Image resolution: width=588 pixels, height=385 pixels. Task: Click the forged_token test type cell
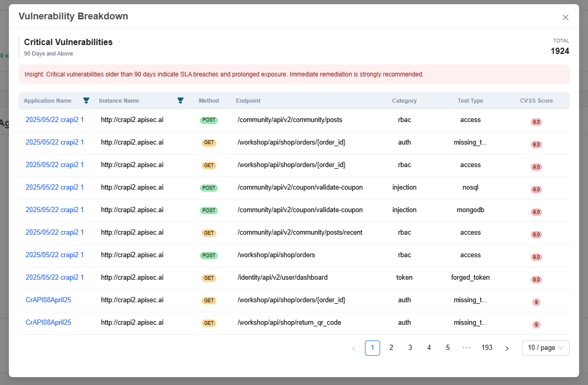tap(470, 278)
